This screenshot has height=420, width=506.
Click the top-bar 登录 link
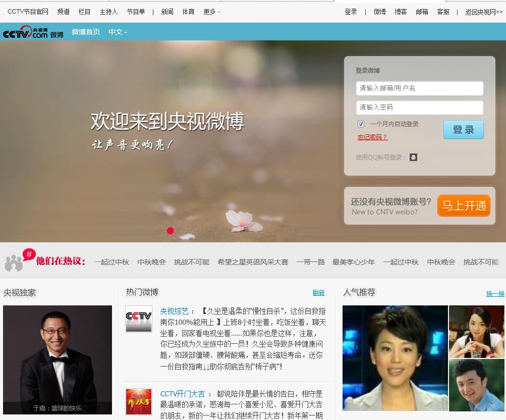click(x=351, y=12)
